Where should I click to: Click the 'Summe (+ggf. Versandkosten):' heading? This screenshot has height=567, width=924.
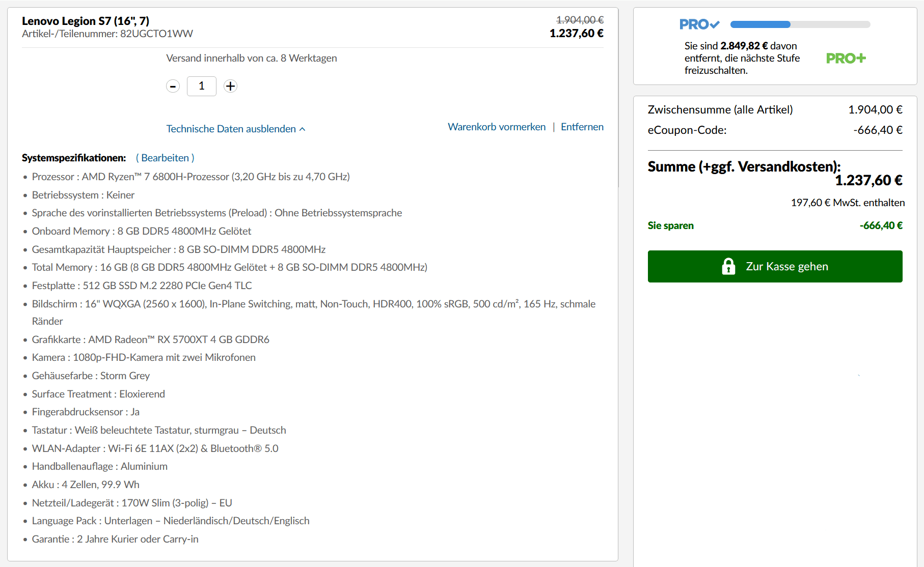tap(744, 166)
